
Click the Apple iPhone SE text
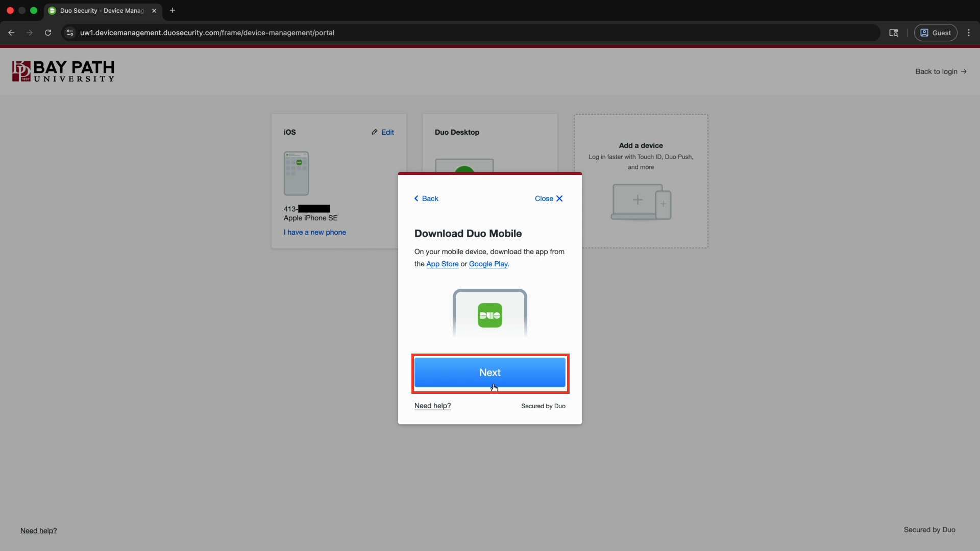[x=310, y=218]
